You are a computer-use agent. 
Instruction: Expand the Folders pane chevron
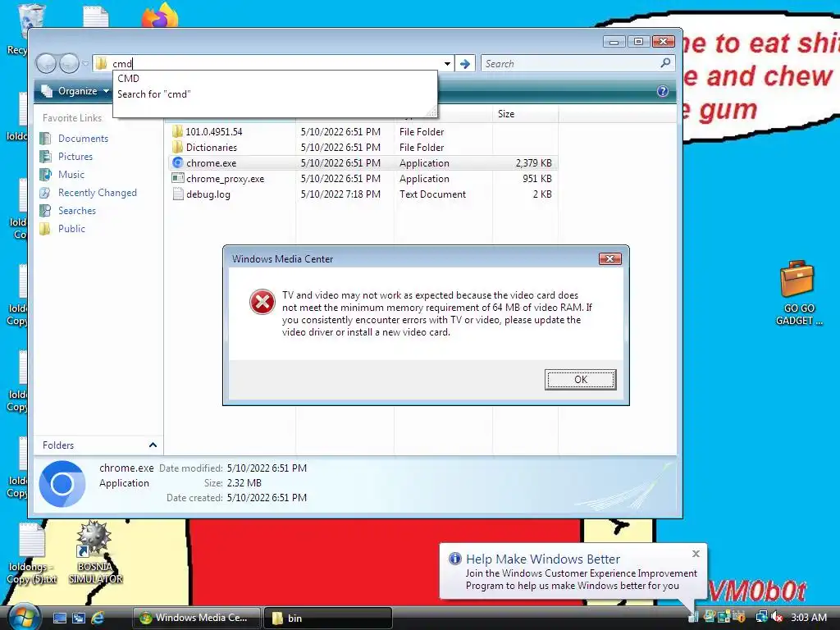click(x=153, y=445)
